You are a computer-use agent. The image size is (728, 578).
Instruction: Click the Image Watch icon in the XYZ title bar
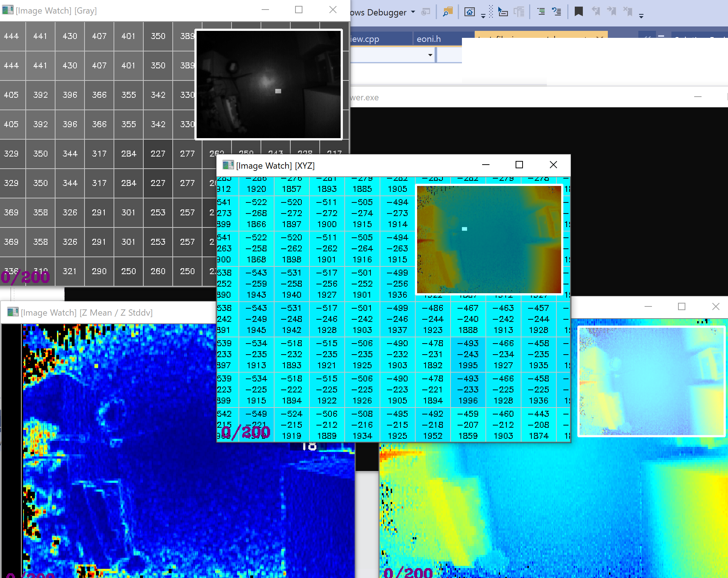point(228,165)
